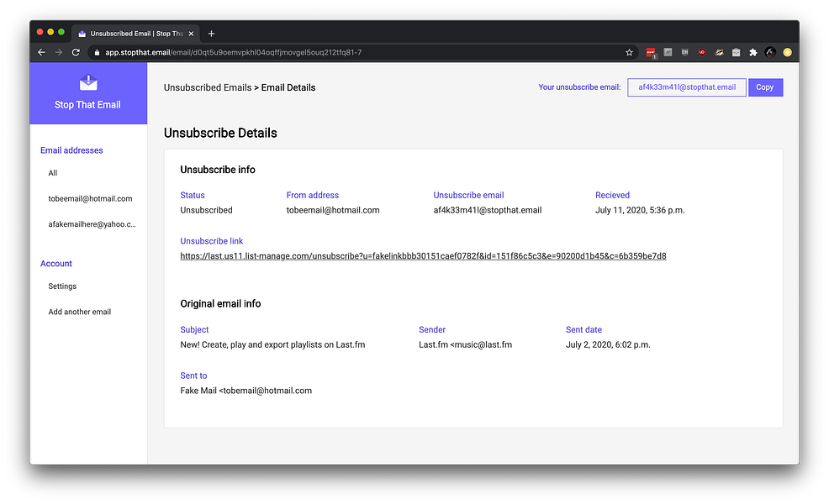Click the red extension icon with badge

651,52
